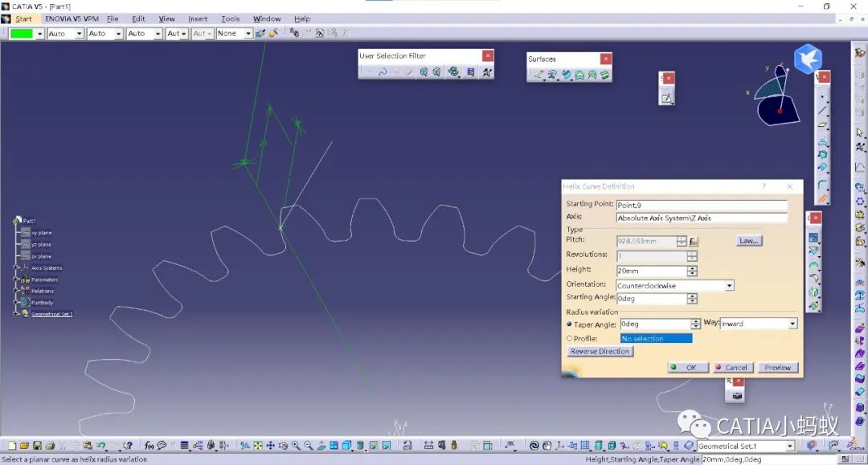Click OK in Helix Curve Definition

pyautogui.click(x=688, y=367)
